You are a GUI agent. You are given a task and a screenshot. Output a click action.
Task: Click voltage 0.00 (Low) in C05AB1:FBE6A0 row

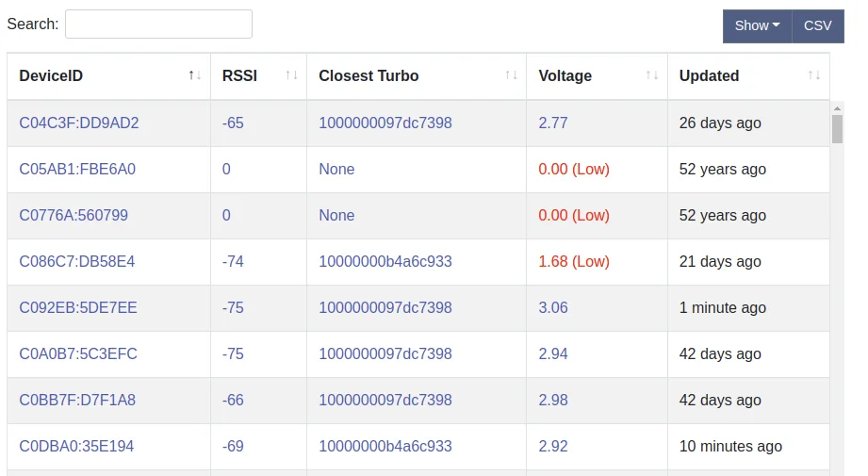coord(574,169)
